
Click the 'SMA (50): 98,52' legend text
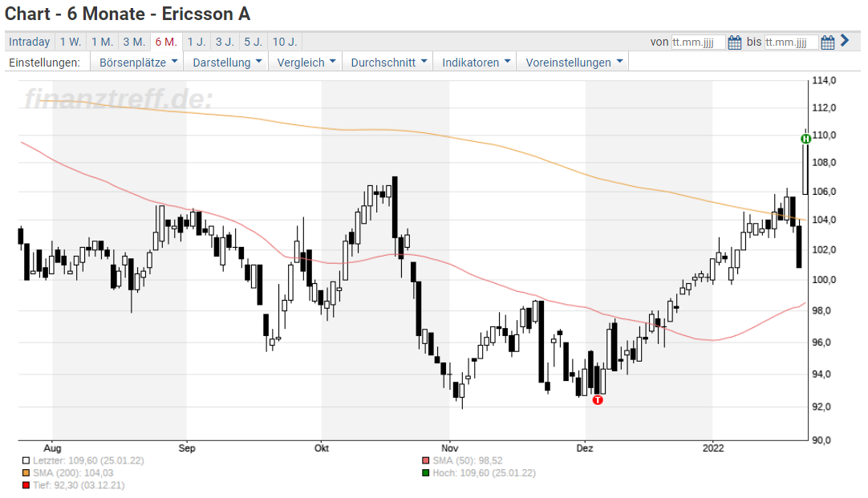[468, 460]
